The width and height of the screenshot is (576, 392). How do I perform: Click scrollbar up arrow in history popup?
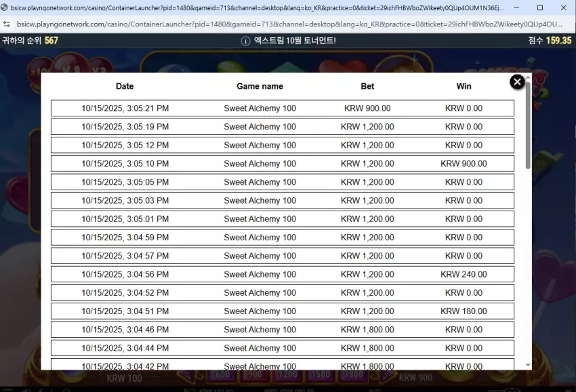528,77
